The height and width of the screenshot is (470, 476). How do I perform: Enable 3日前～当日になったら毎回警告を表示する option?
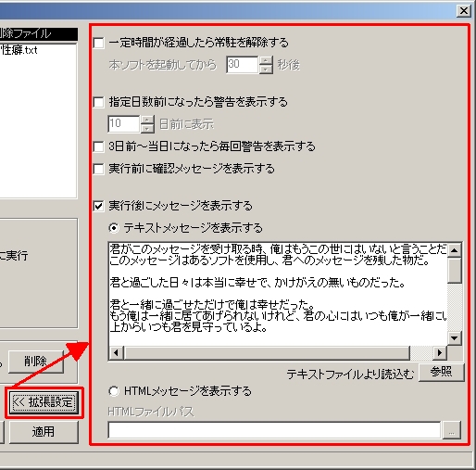click(98, 146)
